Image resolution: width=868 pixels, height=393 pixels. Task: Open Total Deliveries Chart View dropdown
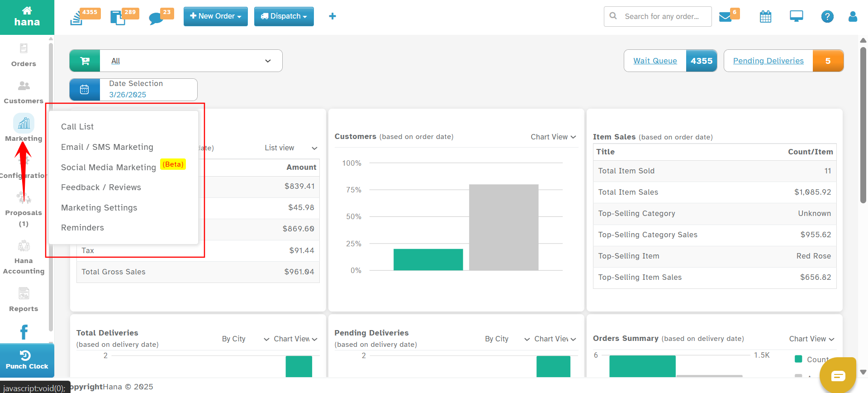point(295,339)
